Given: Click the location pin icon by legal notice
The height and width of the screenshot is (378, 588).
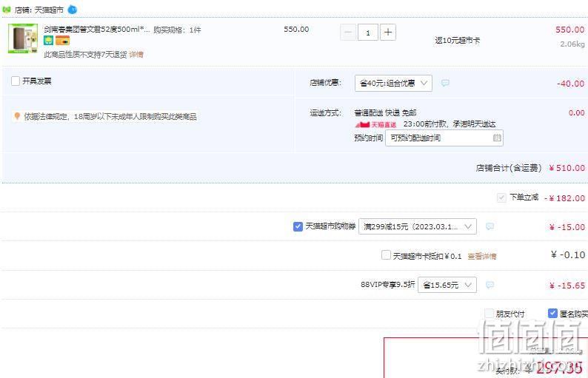Looking at the screenshot, I should (x=17, y=117).
